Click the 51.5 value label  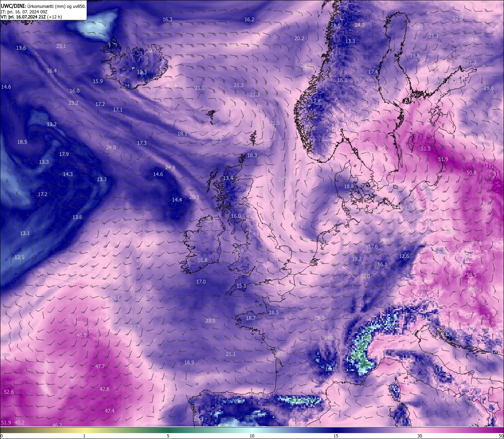click(426, 148)
